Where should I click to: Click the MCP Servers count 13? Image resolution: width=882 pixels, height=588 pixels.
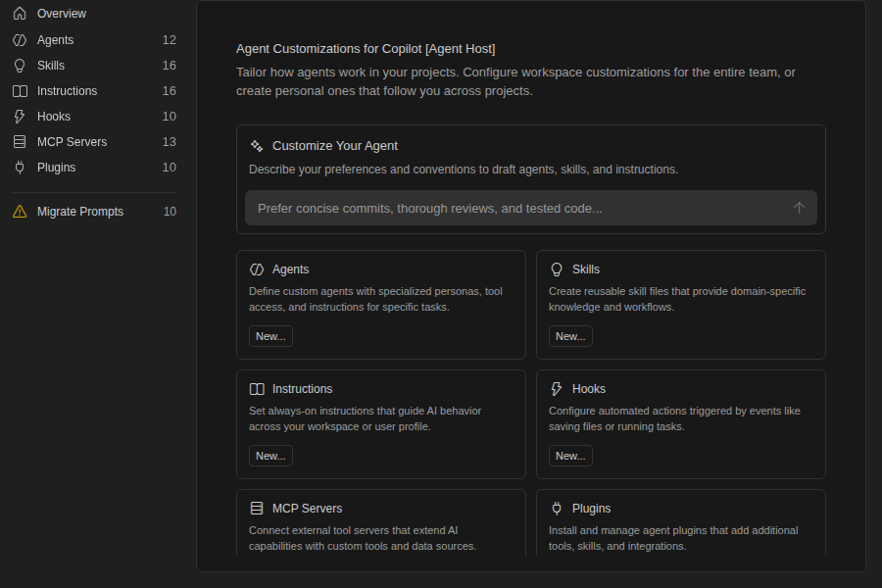coord(170,142)
